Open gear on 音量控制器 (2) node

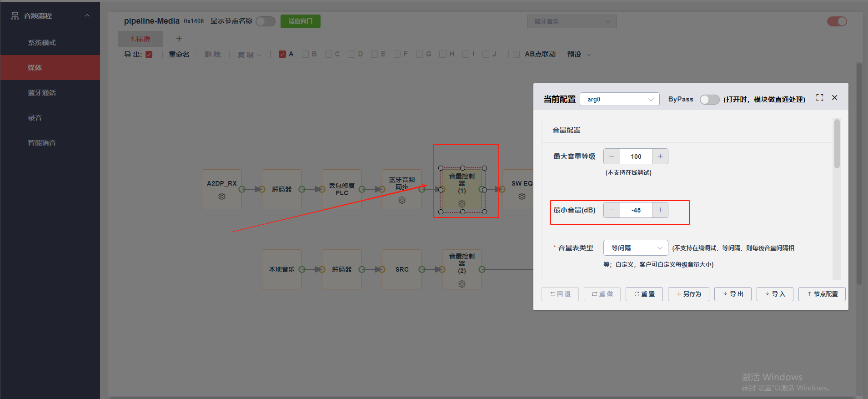click(x=462, y=284)
